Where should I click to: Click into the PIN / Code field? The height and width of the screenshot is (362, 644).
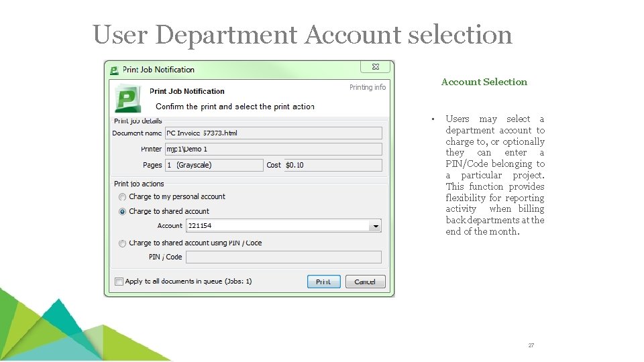283,257
